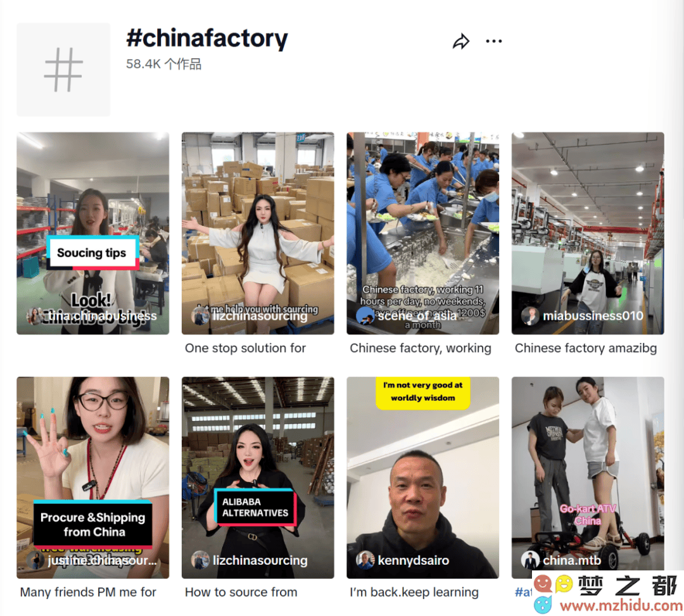Open the ALIBABA ALTERNATIVES video
This screenshot has height=616, width=684.
[x=258, y=477]
